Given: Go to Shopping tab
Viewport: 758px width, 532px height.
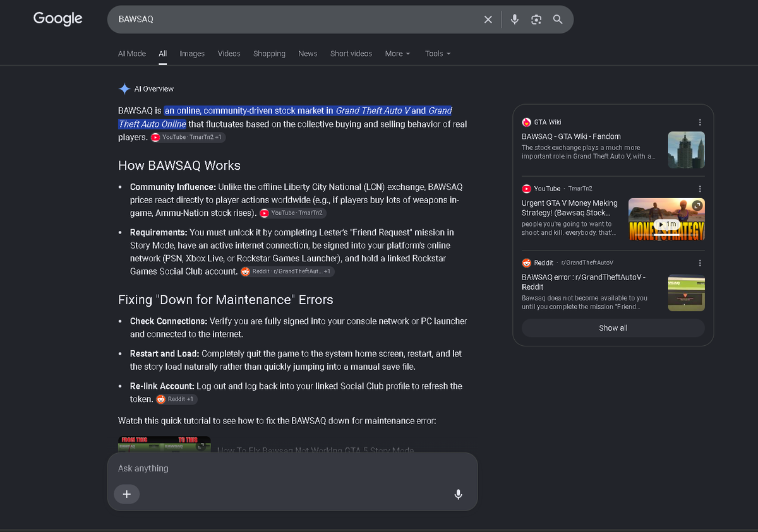Looking at the screenshot, I should tap(269, 54).
